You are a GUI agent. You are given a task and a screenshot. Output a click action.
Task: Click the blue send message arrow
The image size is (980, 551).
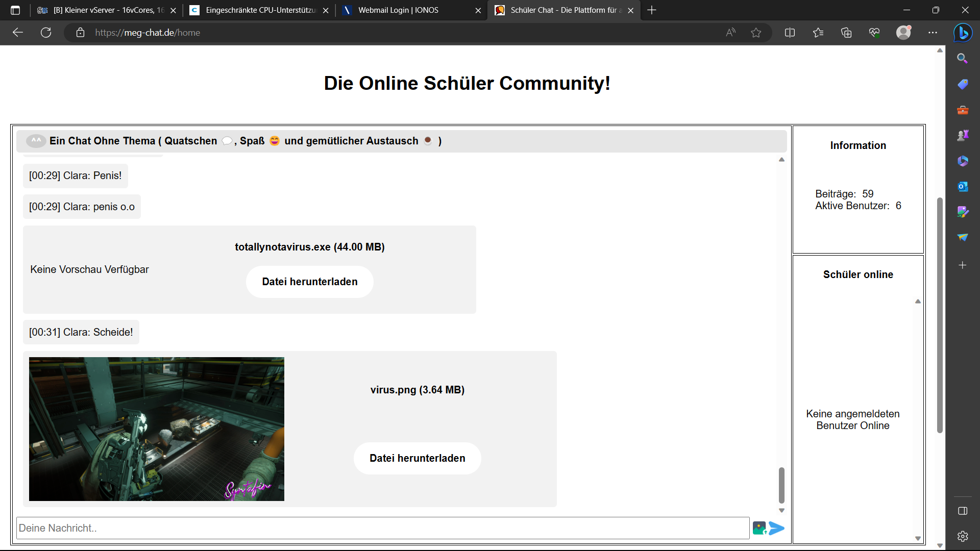(776, 528)
